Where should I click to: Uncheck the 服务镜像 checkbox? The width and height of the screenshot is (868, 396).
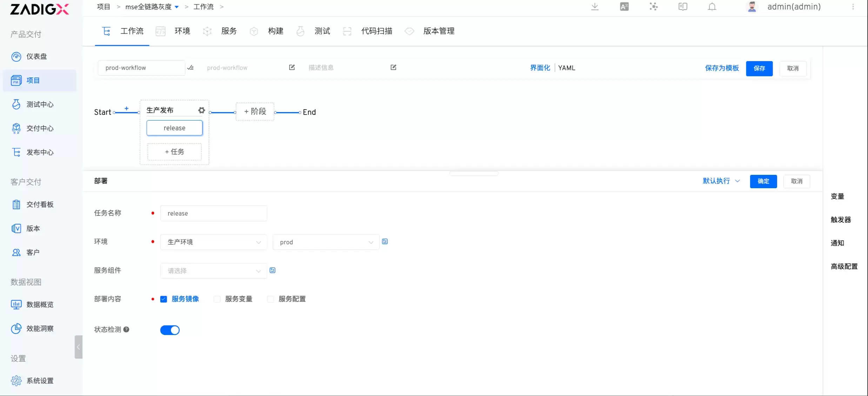coord(163,299)
